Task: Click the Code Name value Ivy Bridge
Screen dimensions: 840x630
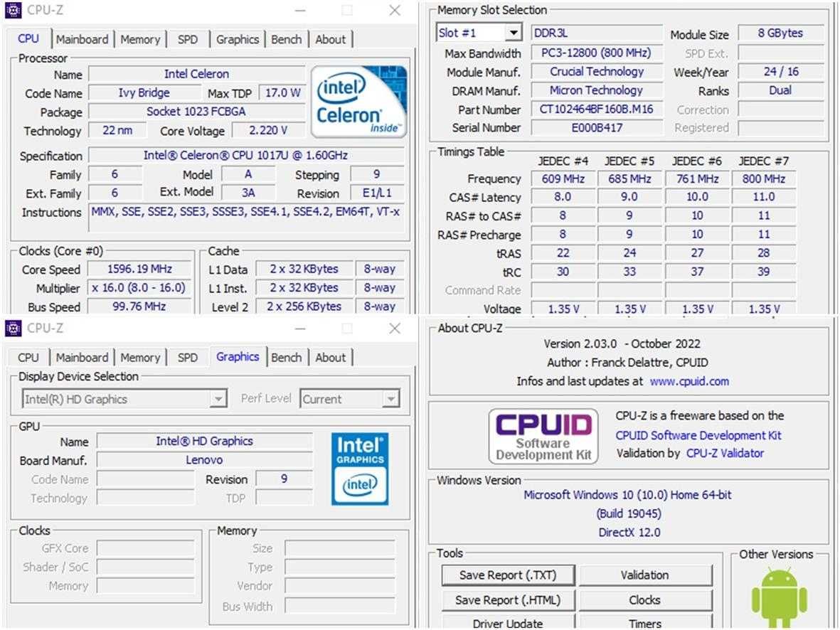Action: [144, 92]
